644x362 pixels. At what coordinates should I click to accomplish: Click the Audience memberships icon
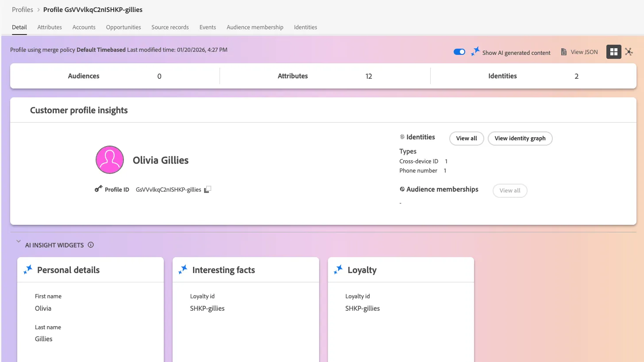coord(402,189)
